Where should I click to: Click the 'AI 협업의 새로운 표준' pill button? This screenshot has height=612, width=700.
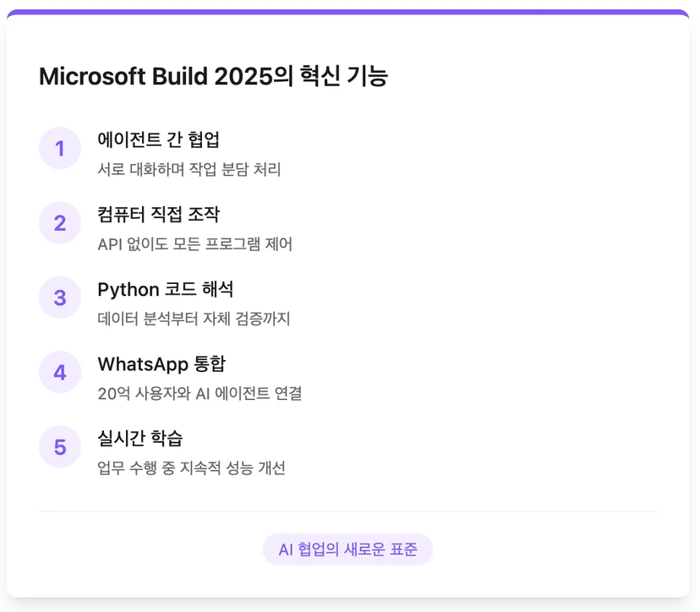pyautogui.click(x=347, y=549)
